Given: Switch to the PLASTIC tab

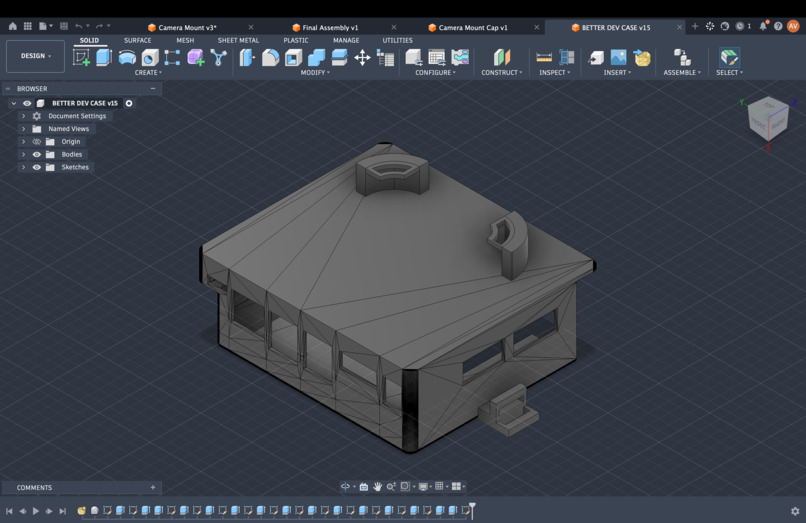Looking at the screenshot, I should click(x=296, y=40).
